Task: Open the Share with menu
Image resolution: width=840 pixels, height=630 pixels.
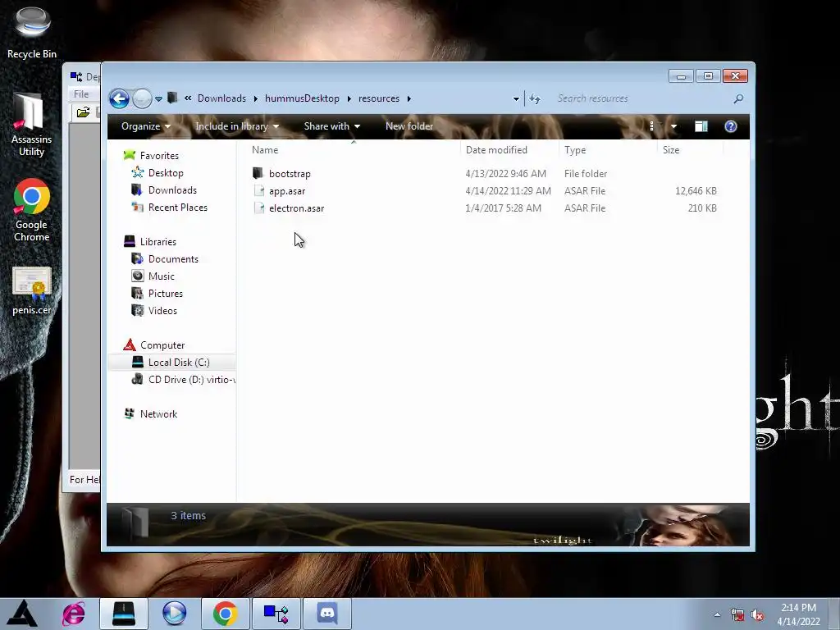Action: pos(332,126)
